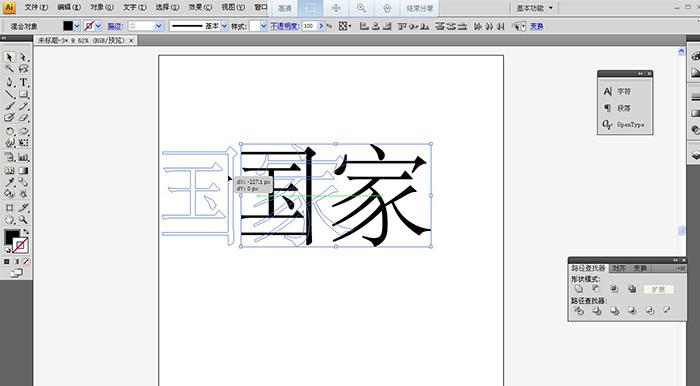This screenshot has height=386, width=700.
Task: Open stroke color dropdown in control bar
Action: pos(98,26)
